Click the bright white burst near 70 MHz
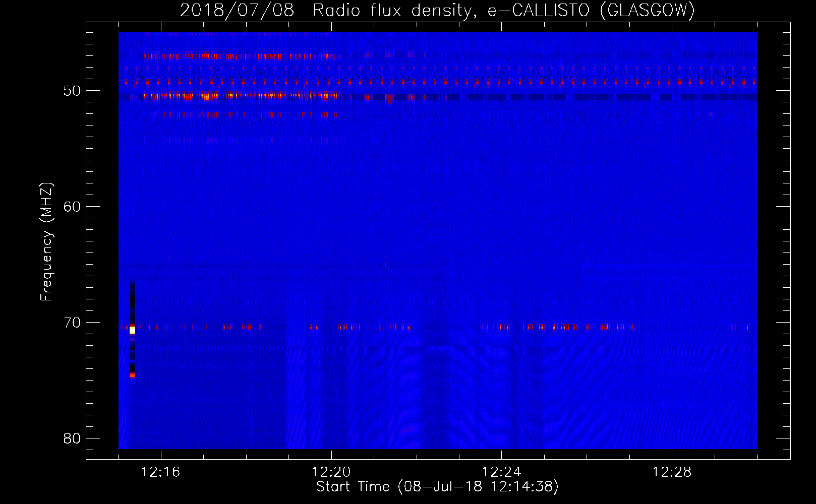 click(132, 330)
